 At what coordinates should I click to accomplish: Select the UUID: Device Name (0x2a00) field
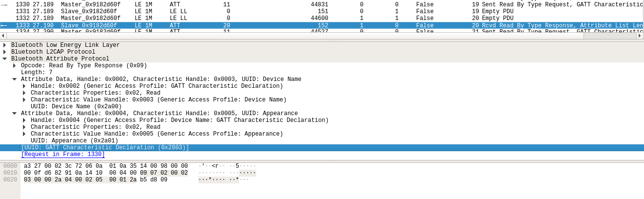pos(76,107)
